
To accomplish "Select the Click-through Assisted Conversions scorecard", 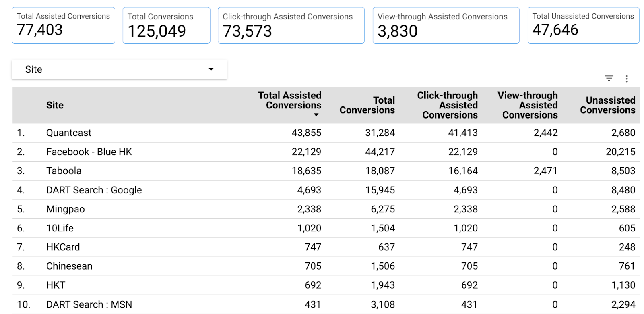I will pos(291,25).
